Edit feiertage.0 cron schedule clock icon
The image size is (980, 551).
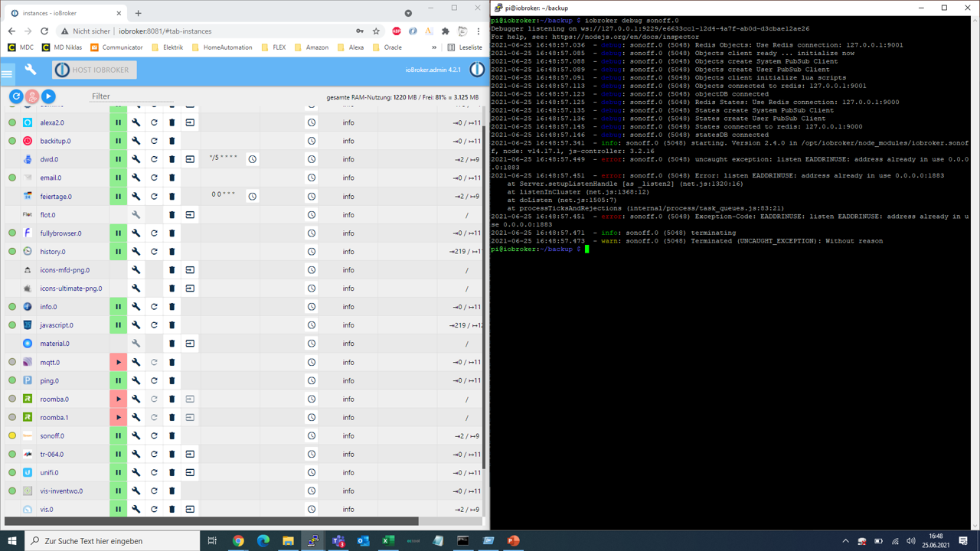253,196
